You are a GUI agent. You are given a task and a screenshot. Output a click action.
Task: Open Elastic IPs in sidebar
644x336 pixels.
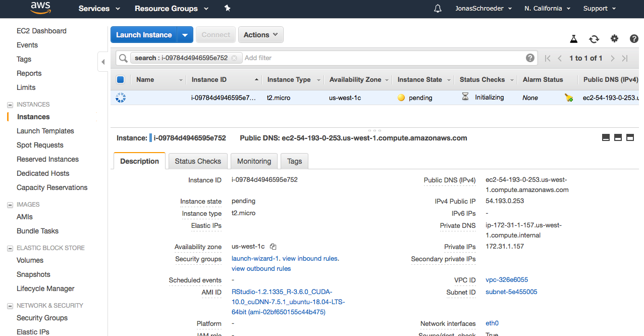coord(33,332)
